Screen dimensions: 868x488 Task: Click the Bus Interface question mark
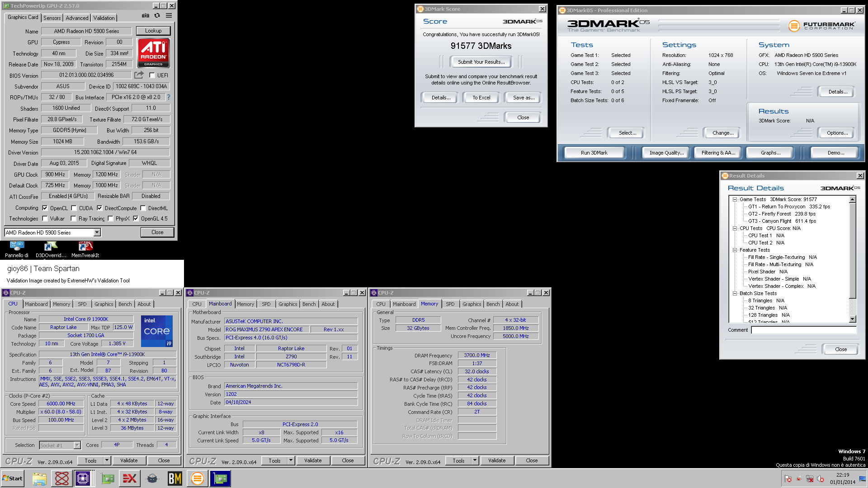coord(169,97)
